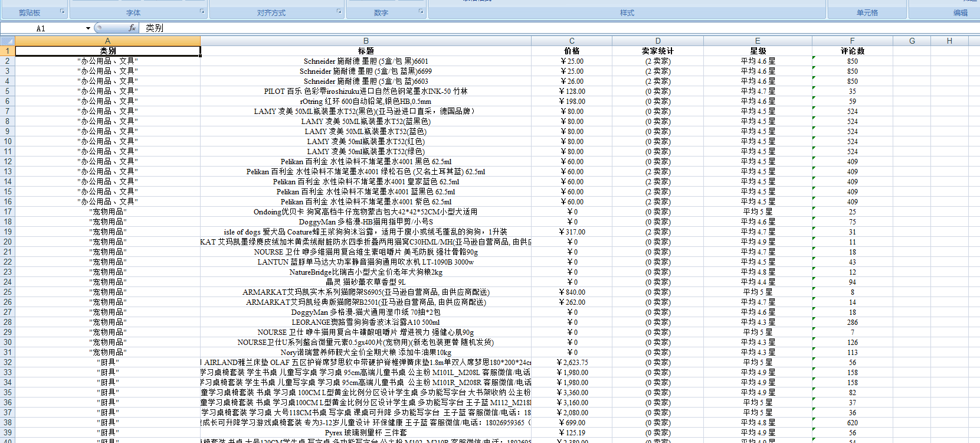Select the Pyrex 玻璃测量杯 title cell
The image size is (980, 443).
pyautogui.click(x=366, y=432)
